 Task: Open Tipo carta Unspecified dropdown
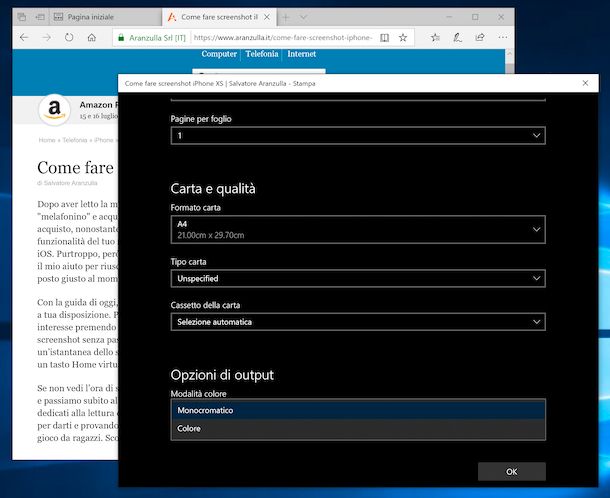point(360,278)
